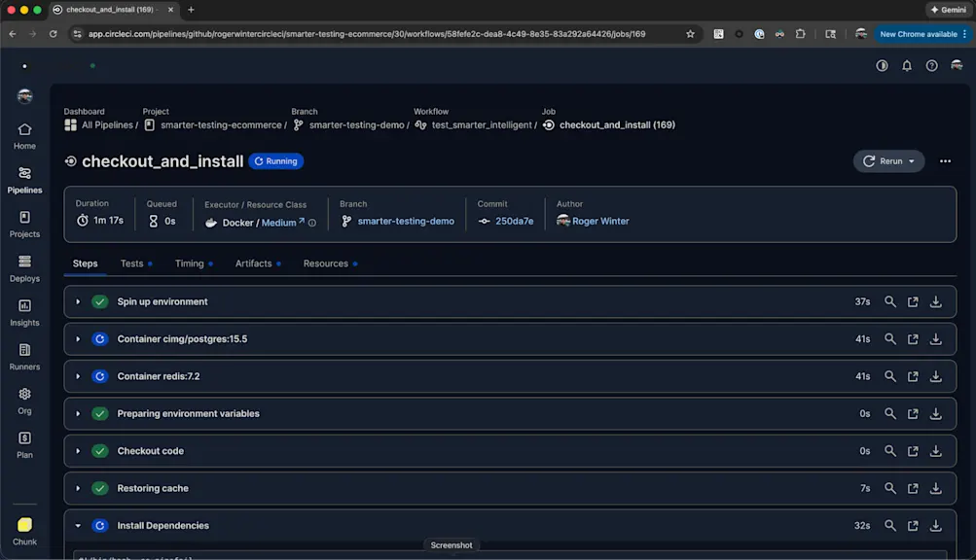Viewport: 976px width, 560px height.
Task: Switch to the Timing tab
Action: 194,263
